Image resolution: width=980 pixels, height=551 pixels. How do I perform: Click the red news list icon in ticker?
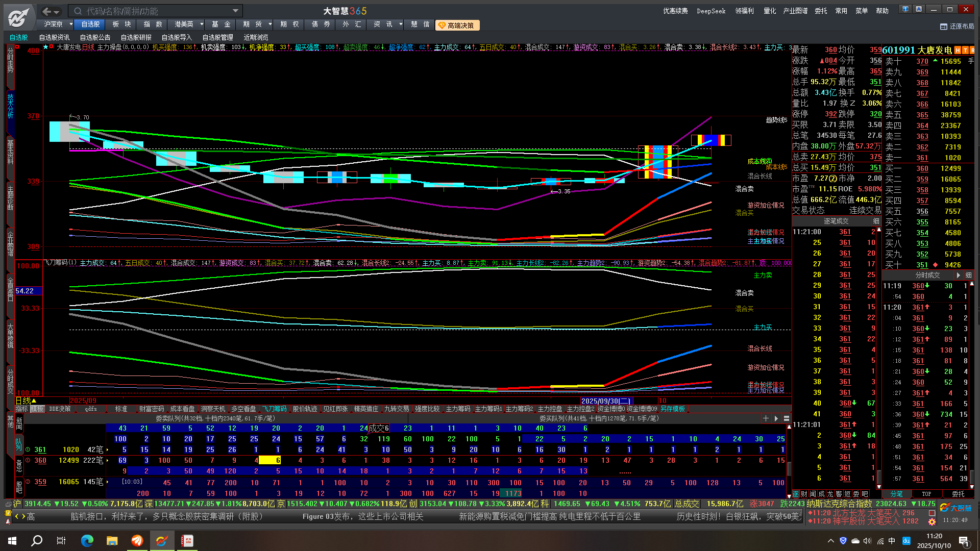tap(932, 513)
